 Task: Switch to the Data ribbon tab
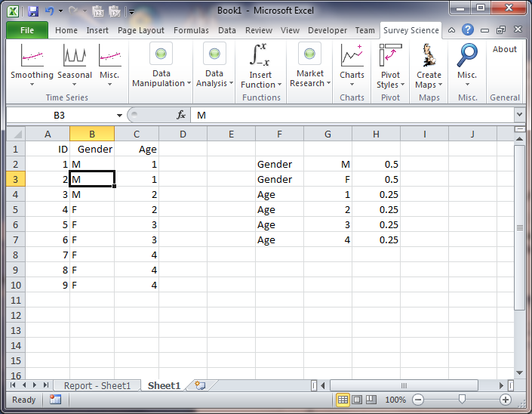point(227,30)
